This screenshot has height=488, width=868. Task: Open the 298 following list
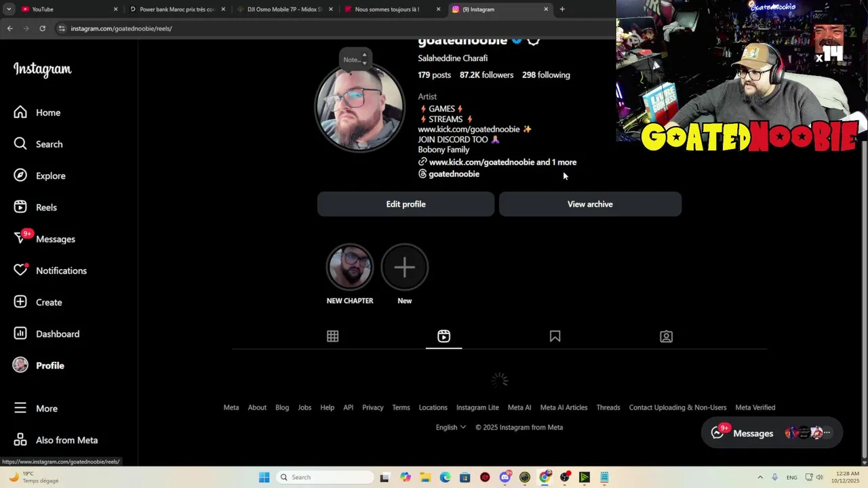546,75
